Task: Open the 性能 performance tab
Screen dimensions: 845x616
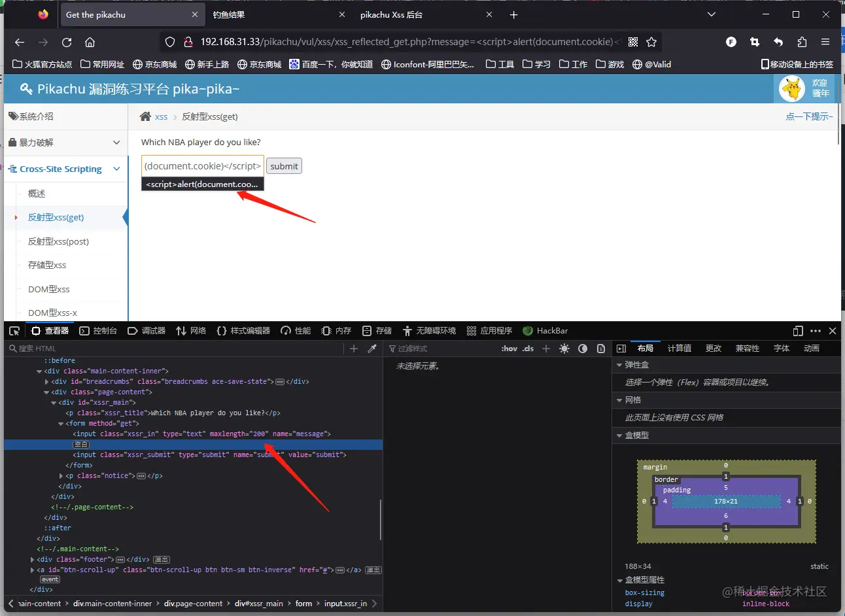Action: pyautogui.click(x=296, y=331)
